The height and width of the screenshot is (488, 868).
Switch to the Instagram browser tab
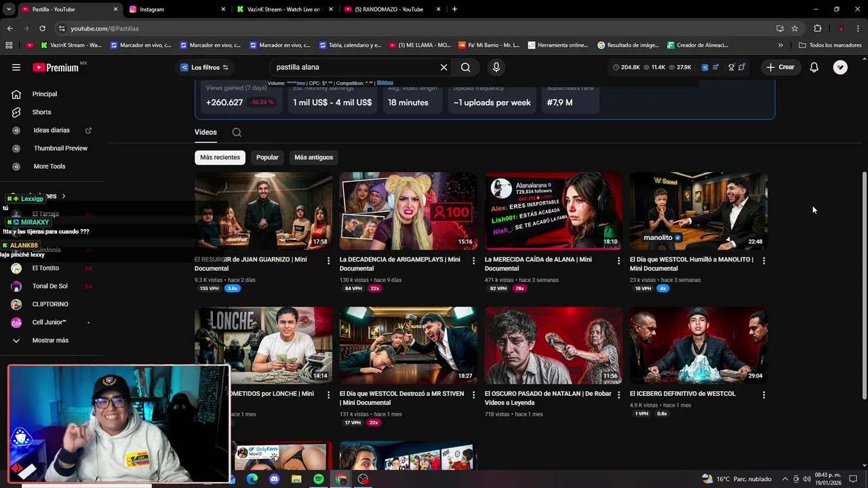click(177, 9)
